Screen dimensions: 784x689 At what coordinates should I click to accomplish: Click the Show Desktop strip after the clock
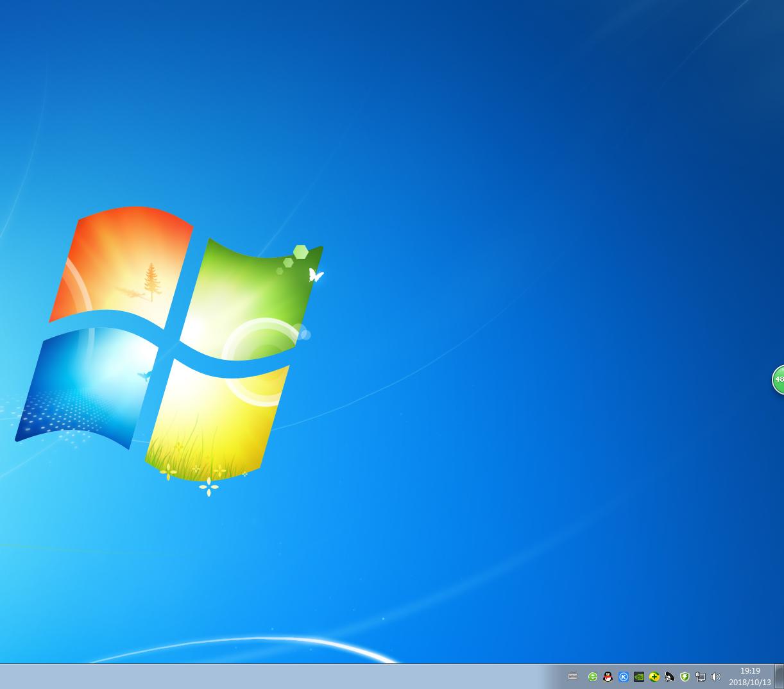tap(780, 676)
